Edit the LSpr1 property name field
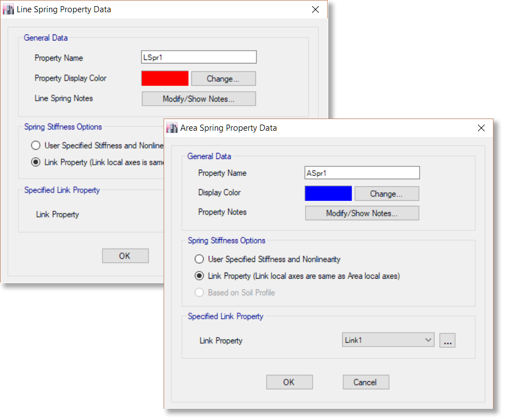508x420 pixels. click(199, 57)
